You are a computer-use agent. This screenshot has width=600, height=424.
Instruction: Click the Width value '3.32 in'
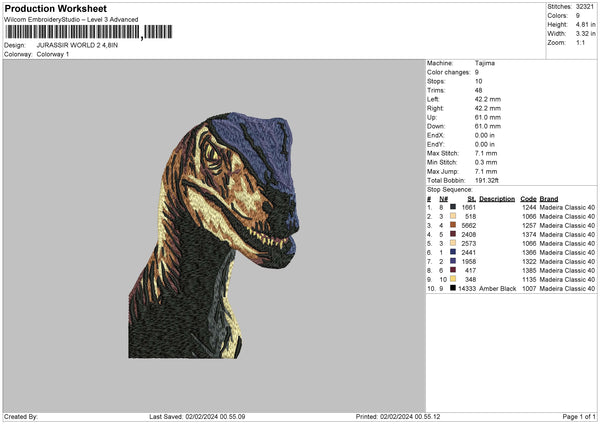[x=585, y=34]
